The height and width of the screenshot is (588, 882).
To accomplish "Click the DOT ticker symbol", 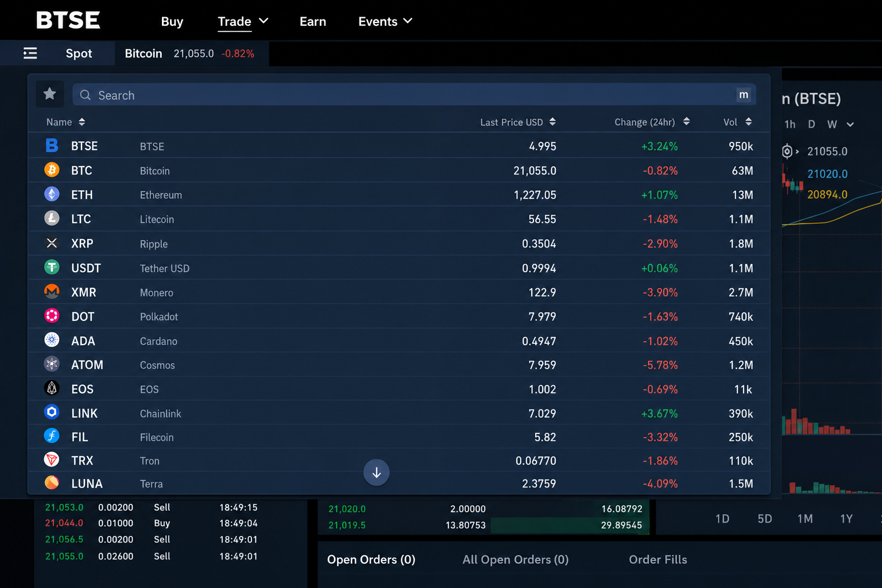I will [x=83, y=317].
